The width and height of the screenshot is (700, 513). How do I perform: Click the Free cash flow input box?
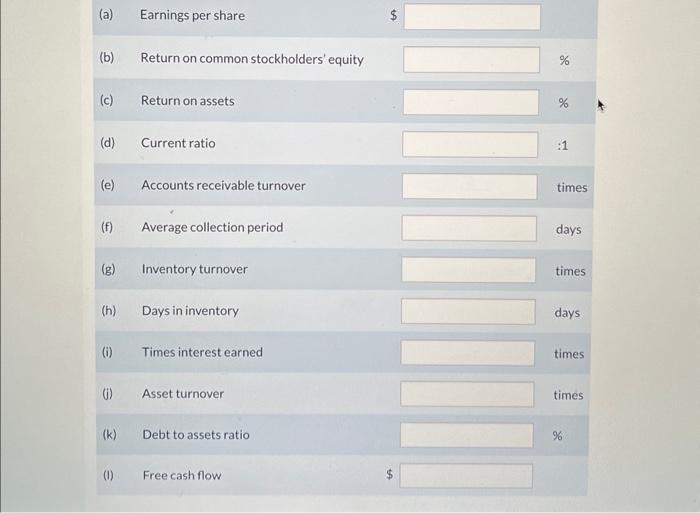(467, 476)
